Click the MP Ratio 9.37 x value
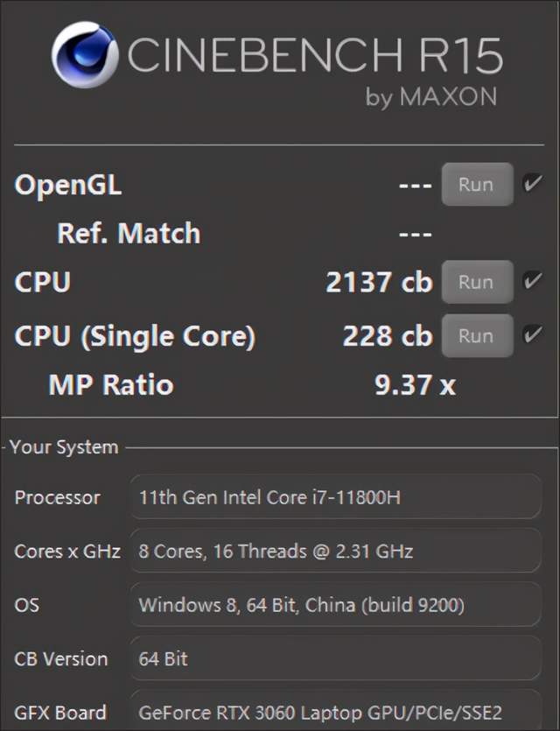This screenshot has width=560, height=731. (x=415, y=385)
